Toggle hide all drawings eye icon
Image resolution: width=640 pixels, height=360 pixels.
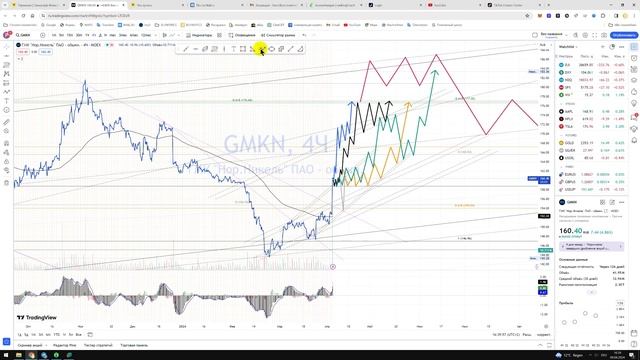[6, 170]
